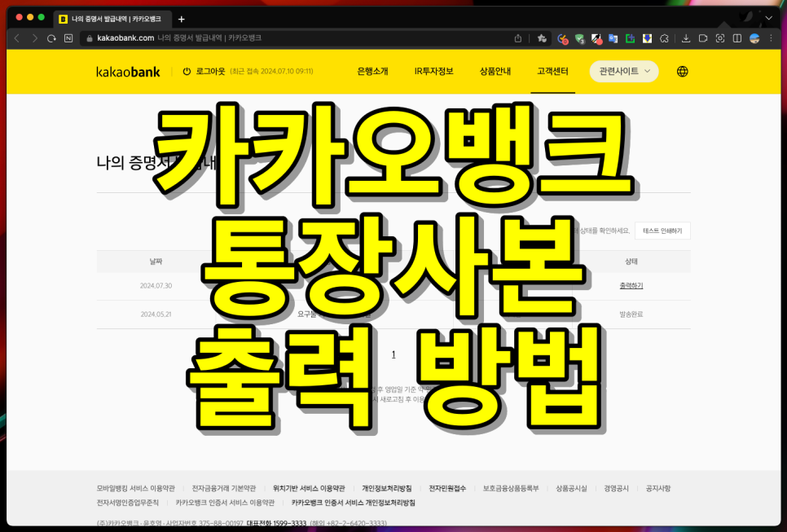Show browser downloads with the download icon
This screenshot has height=532, width=787.
(686, 38)
